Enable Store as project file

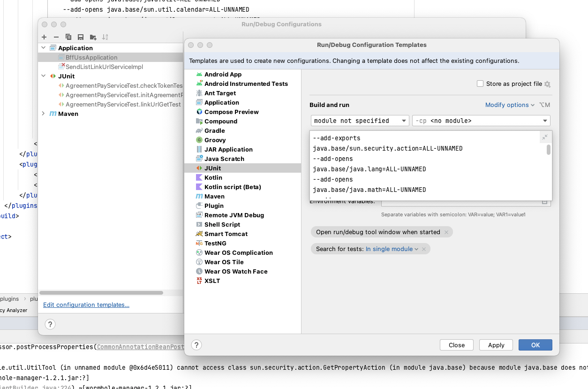480,83
